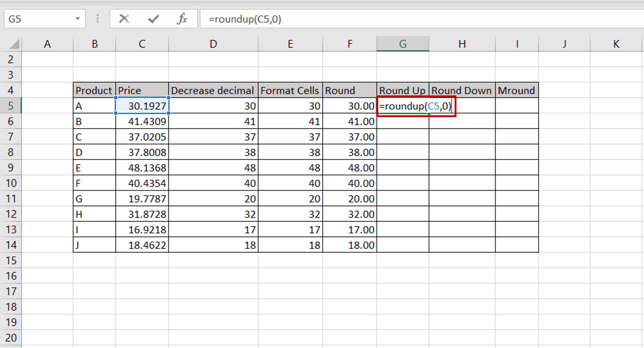Confirm the formula with the checkmark icon
Viewport: 644px width, 348px height.
153,19
